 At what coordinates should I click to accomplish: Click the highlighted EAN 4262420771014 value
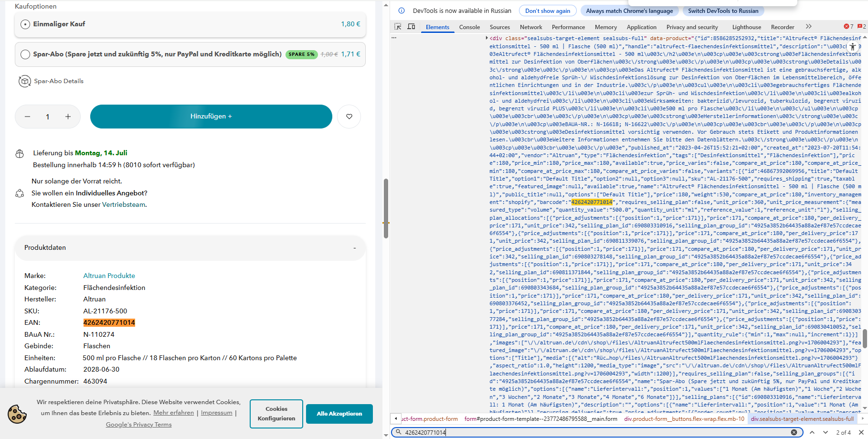coord(109,322)
